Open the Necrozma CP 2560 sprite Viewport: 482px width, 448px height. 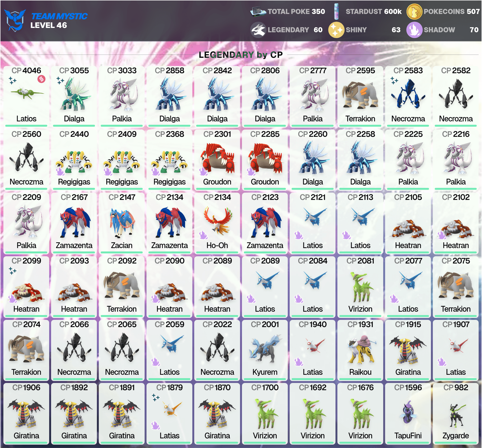pyautogui.click(x=27, y=158)
